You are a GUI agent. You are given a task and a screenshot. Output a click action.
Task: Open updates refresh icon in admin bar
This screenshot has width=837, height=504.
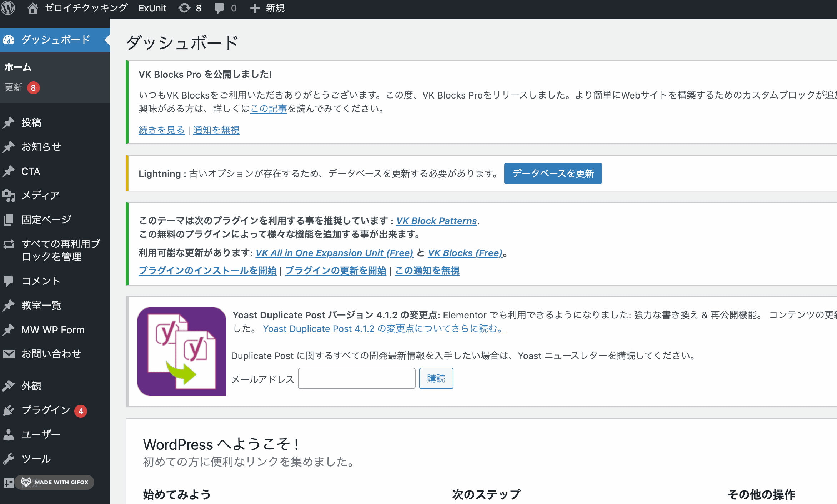click(x=184, y=8)
